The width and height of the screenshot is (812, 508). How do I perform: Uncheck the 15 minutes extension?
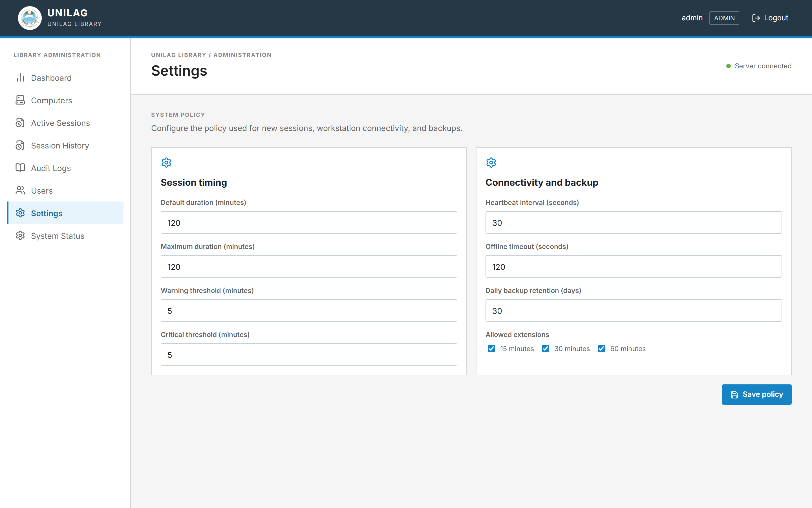click(491, 349)
